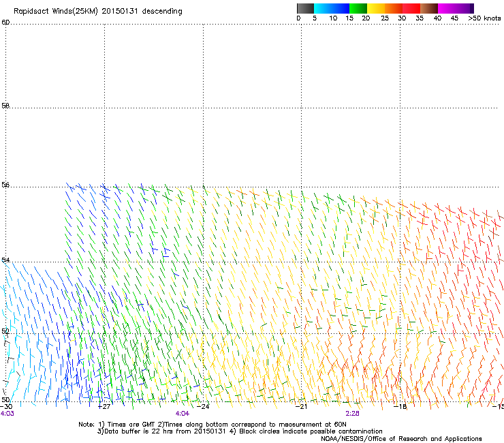Screen dimensions: 504x443
Task: Click the legend tick label '10'
Action: pos(333,18)
